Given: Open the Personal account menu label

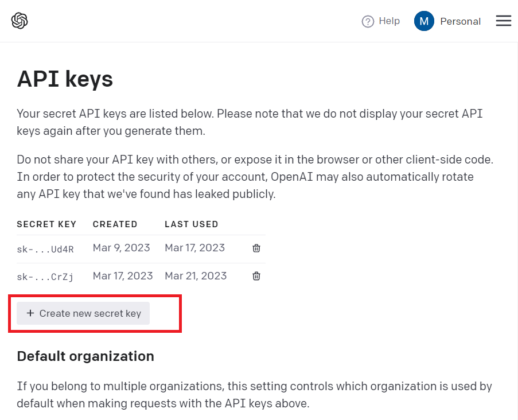Looking at the screenshot, I should (x=460, y=21).
